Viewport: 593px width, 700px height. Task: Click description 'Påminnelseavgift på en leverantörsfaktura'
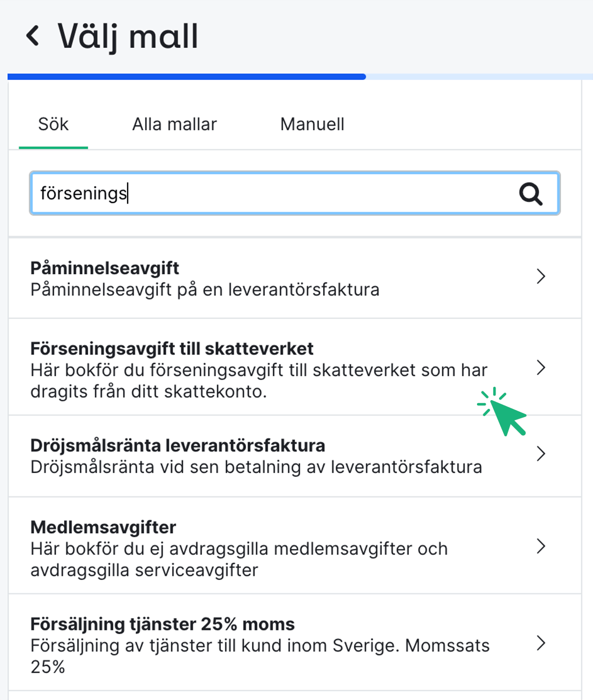[x=205, y=290]
